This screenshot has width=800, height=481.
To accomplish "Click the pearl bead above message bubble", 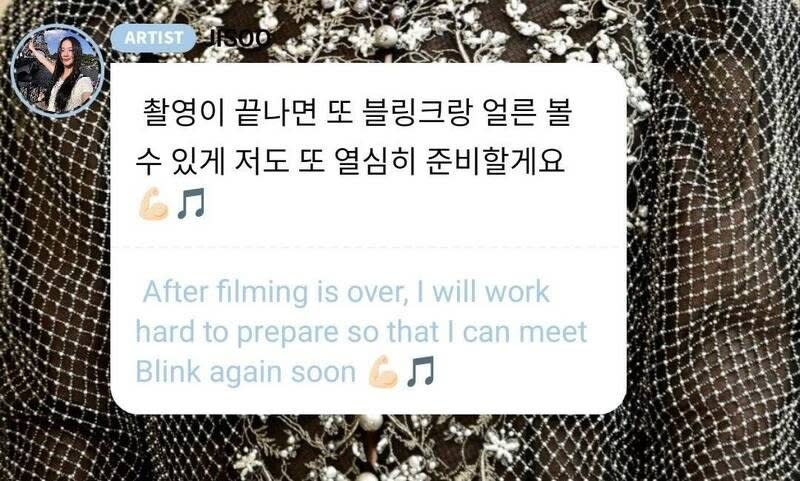I will point(386,36).
